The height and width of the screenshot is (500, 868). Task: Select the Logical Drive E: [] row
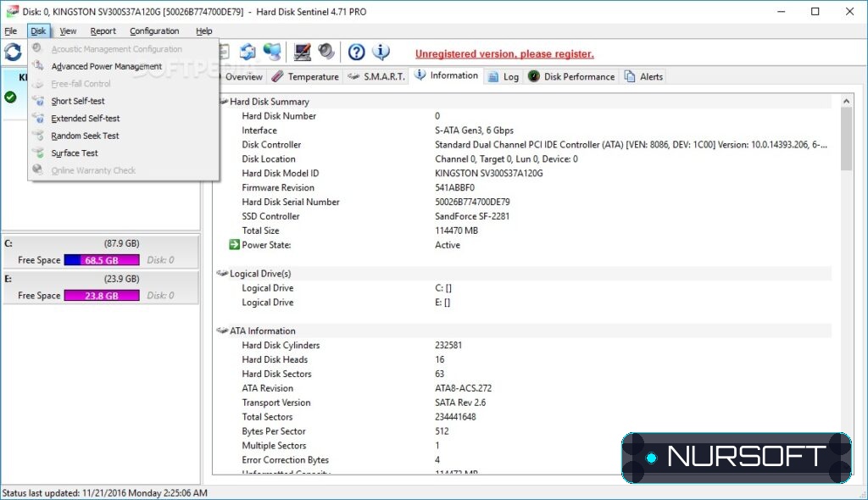[523, 303]
